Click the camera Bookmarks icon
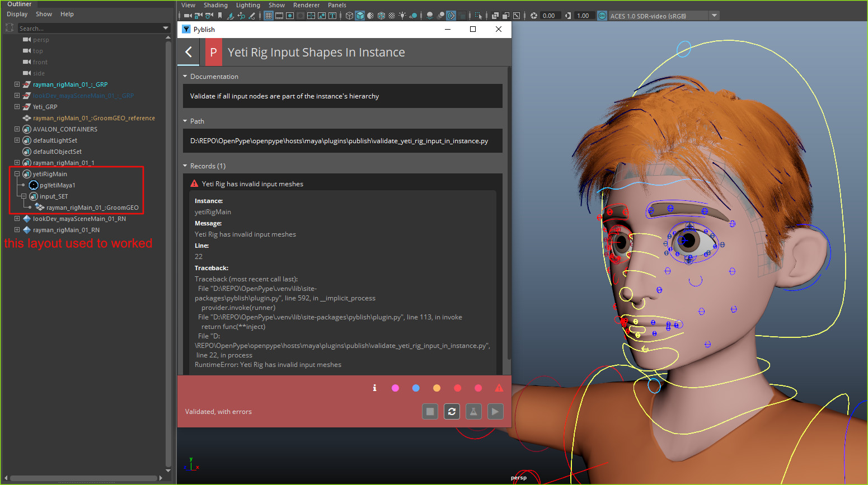868x485 pixels. click(220, 16)
